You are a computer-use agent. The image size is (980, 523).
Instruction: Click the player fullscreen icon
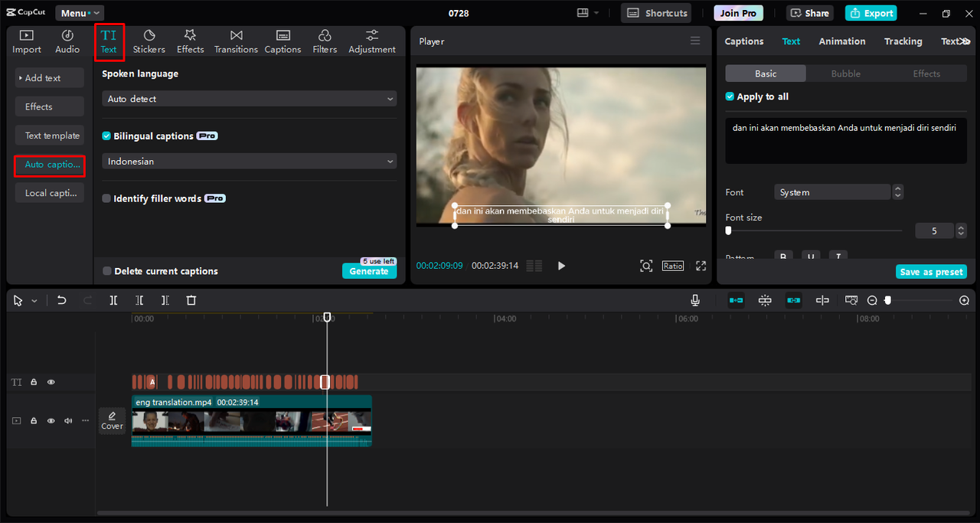click(x=701, y=266)
